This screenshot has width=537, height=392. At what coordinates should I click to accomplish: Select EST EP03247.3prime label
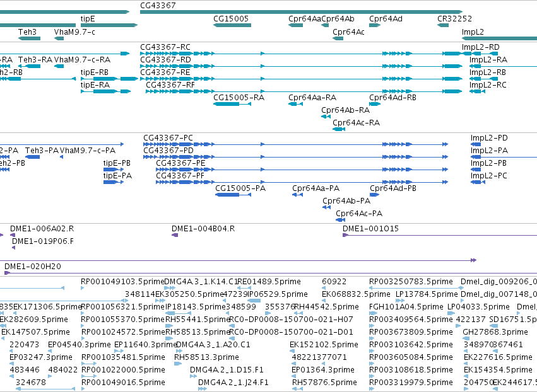coord(41,357)
